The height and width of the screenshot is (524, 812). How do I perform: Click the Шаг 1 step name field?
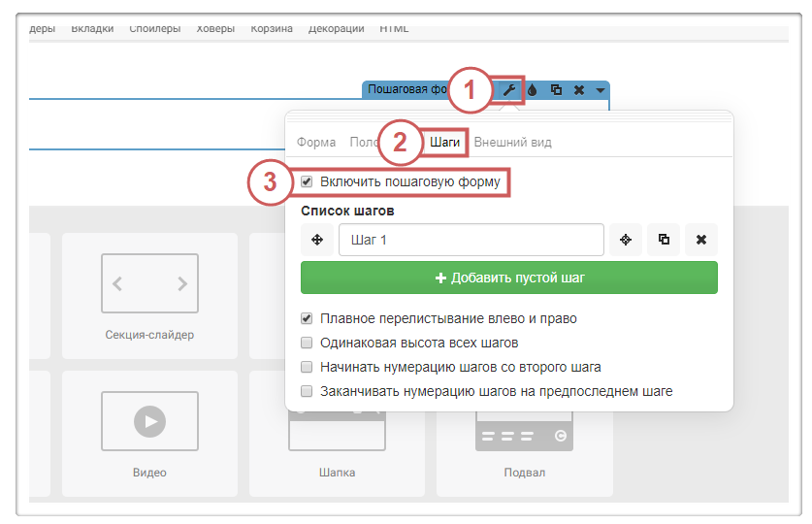click(x=471, y=240)
